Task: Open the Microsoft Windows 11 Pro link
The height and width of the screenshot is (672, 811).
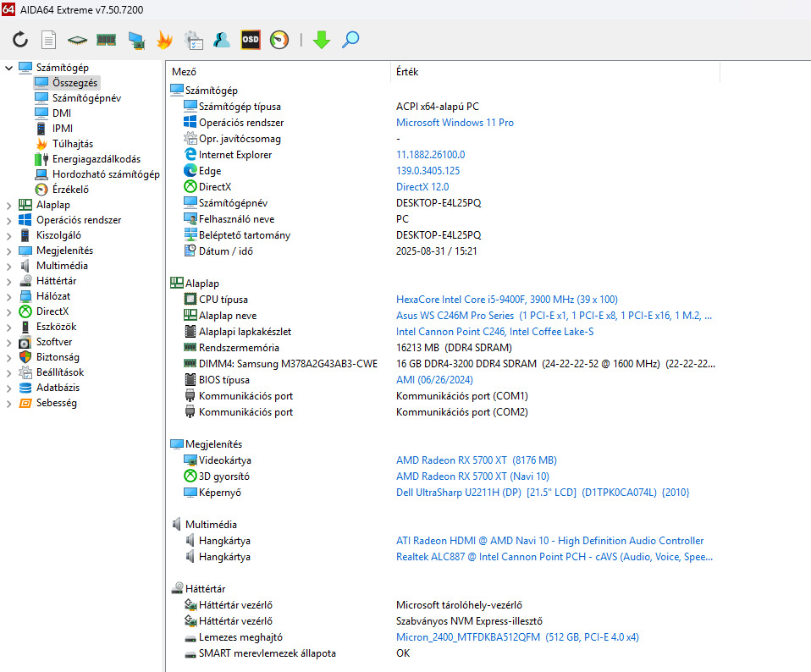Action: [455, 123]
